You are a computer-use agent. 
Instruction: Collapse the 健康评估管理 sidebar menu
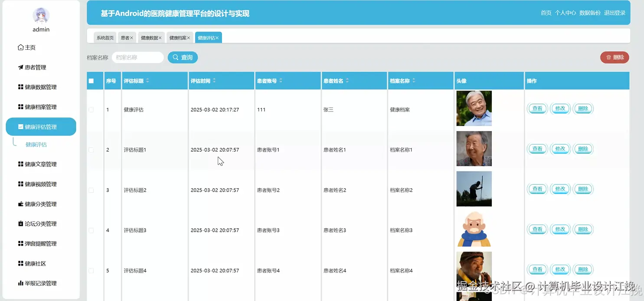click(41, 127)
